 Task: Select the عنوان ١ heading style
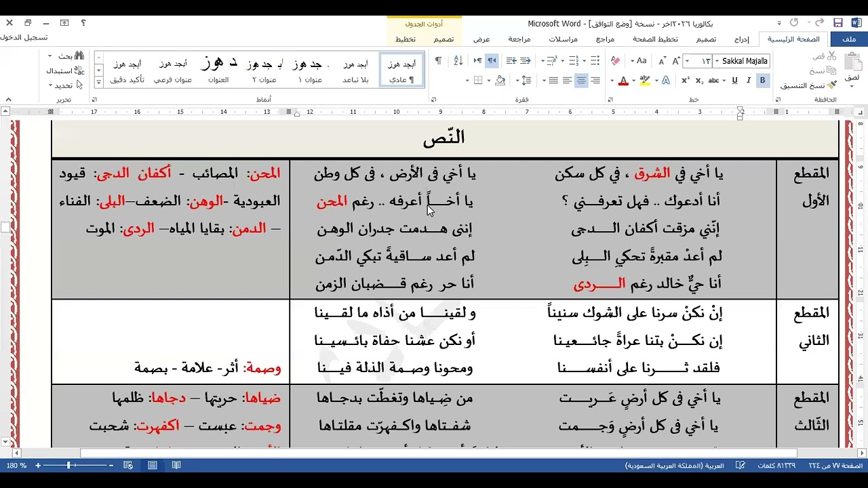click(310, 70)
